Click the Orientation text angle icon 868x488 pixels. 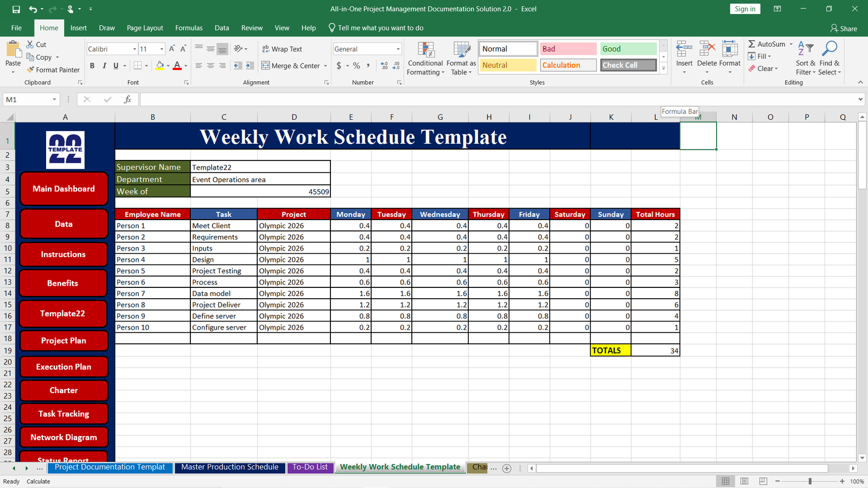click(238, 49)
